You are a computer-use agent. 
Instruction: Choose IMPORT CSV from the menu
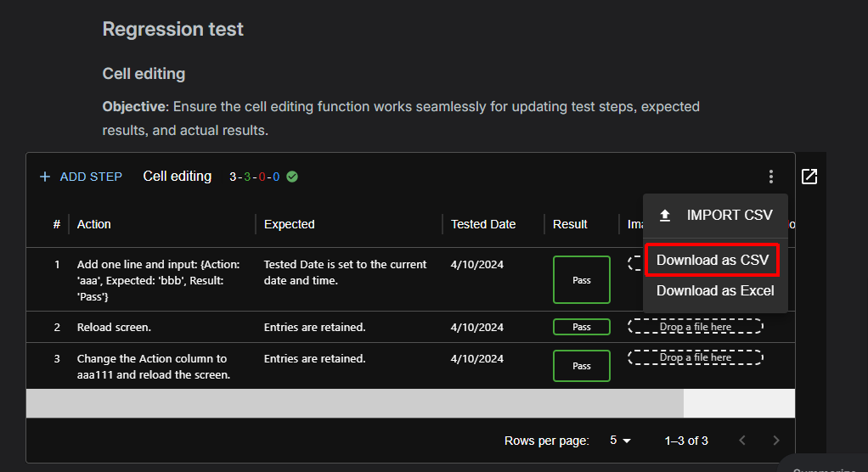click(x=730, y=216)
